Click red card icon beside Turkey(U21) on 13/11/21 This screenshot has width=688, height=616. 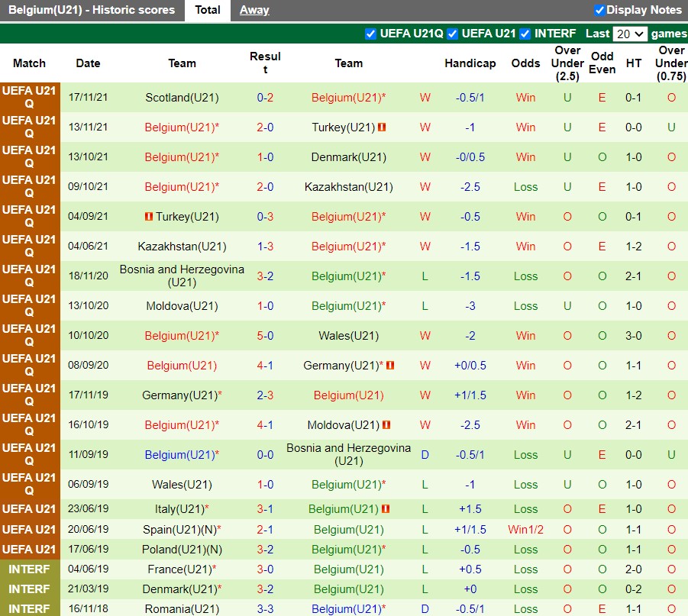pos(382,127)
